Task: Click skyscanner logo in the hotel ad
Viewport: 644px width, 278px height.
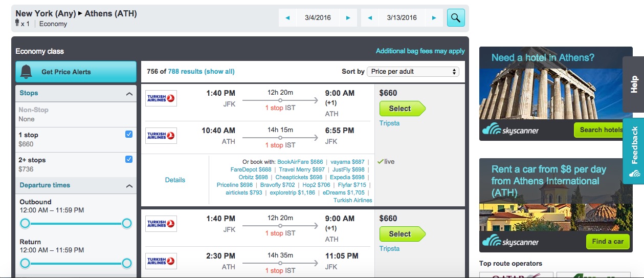Action: (x=510, y=130)
